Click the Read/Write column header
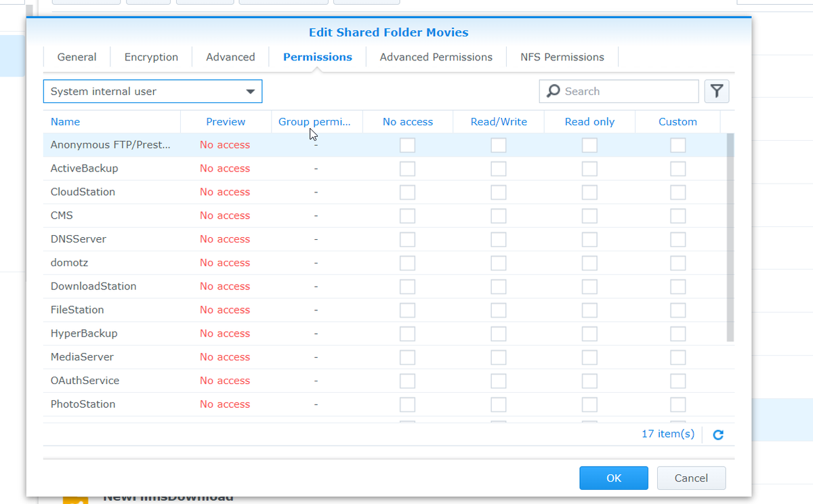 coord(499,122)
